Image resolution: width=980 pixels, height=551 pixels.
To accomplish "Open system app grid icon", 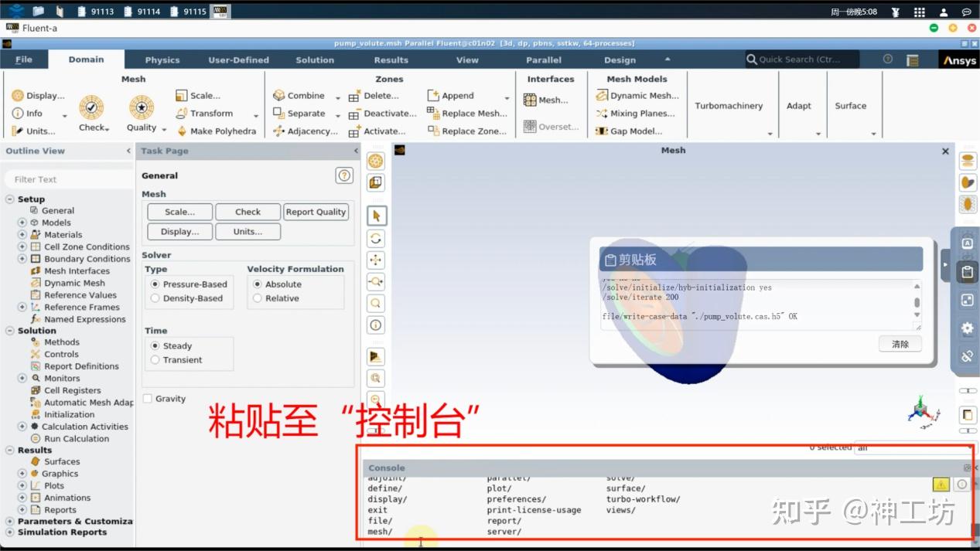I will (x=919, y=12).
